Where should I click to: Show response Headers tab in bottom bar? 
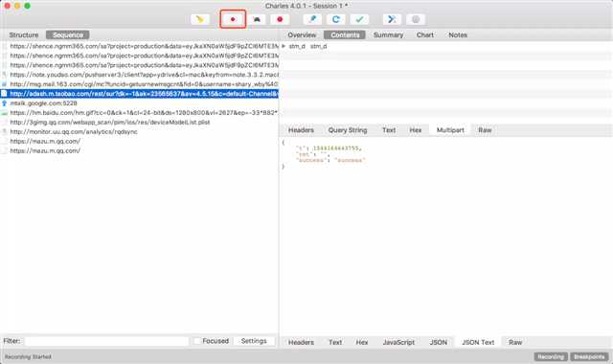[301, 342]
